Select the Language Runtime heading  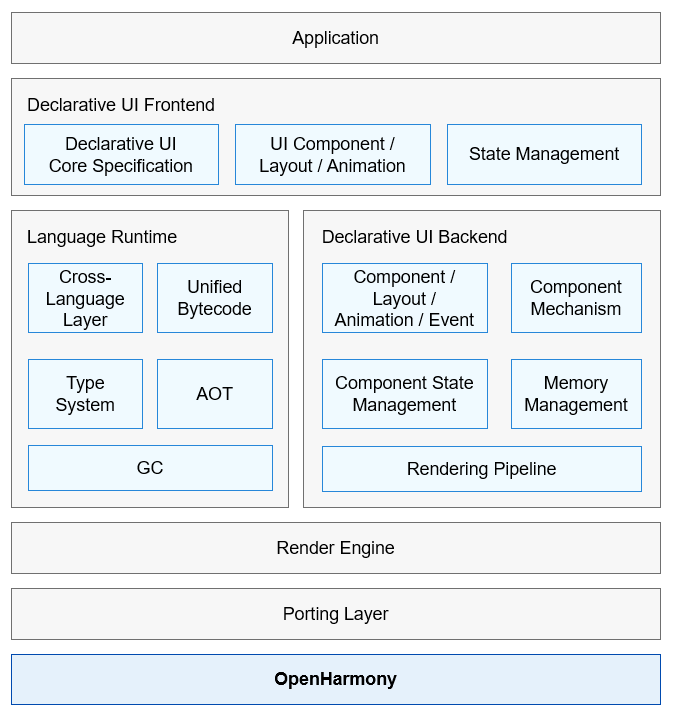point(102,237)
